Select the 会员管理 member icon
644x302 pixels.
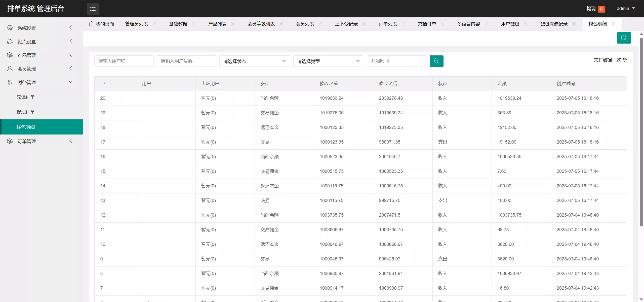(x=10, y=69)
